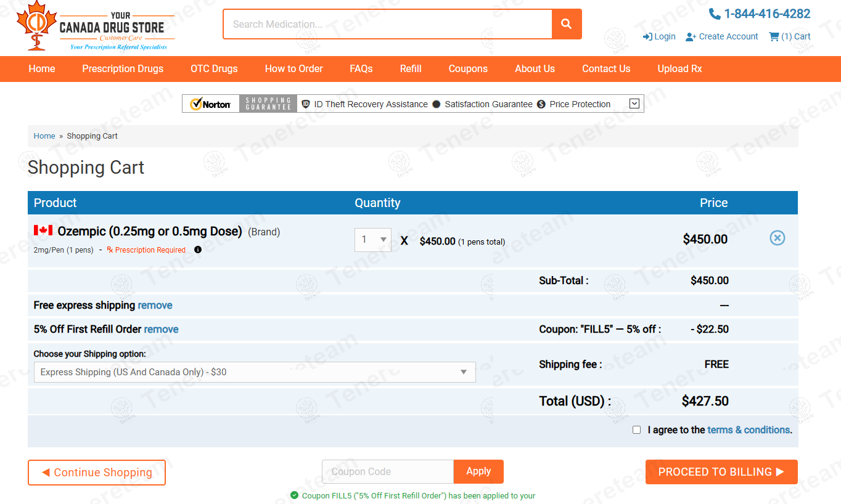This screenshot has height=504, width=841.
Task: Click the ID Theft Recovery shield icon
Action: coord(306,104)
